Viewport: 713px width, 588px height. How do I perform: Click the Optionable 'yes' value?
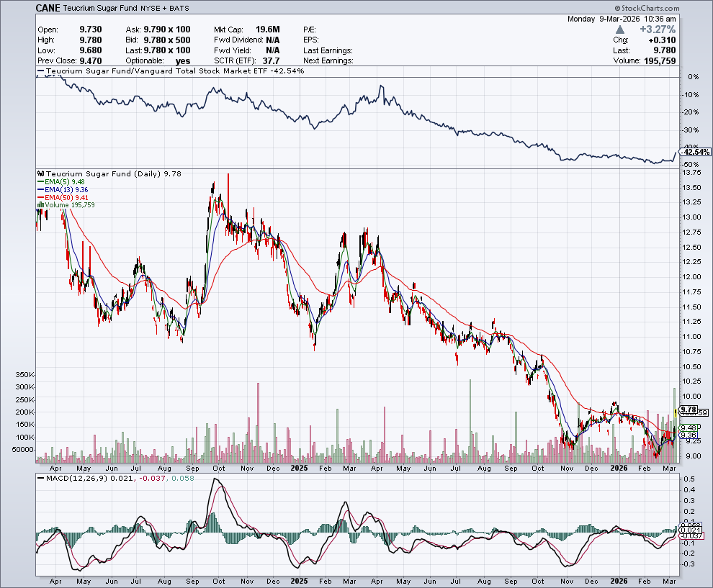coord(183,61)
